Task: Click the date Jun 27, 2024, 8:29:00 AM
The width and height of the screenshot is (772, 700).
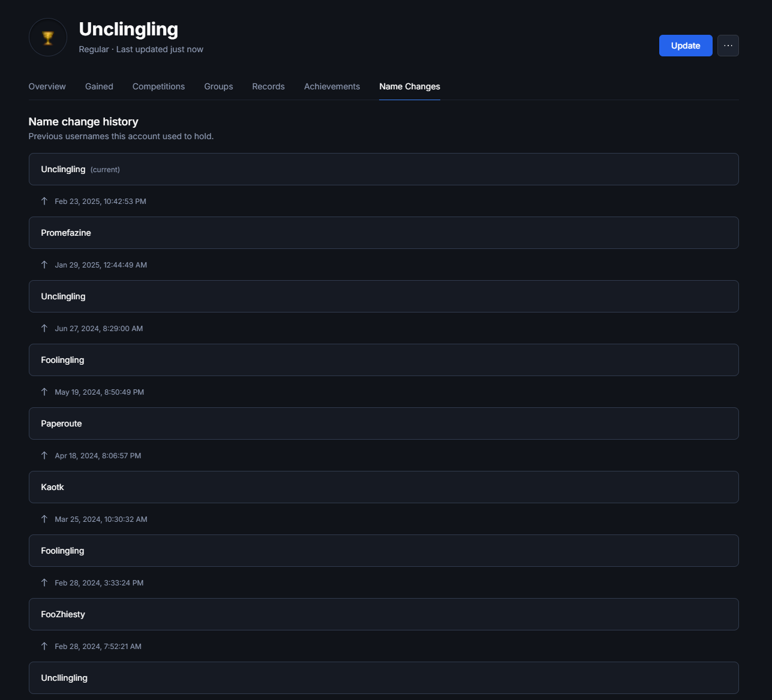Action: (99, 329)
